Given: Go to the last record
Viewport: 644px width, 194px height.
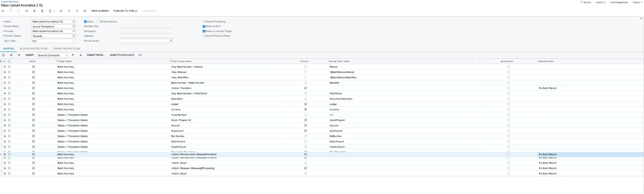Looking at the screenshot, I should pyautogui.click(x=85, y=11).
